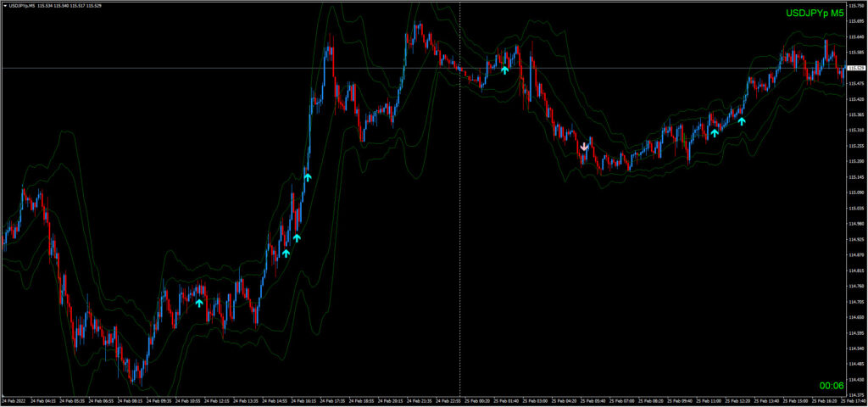Click the OHLC value 115.534 in header

point(46,6)
